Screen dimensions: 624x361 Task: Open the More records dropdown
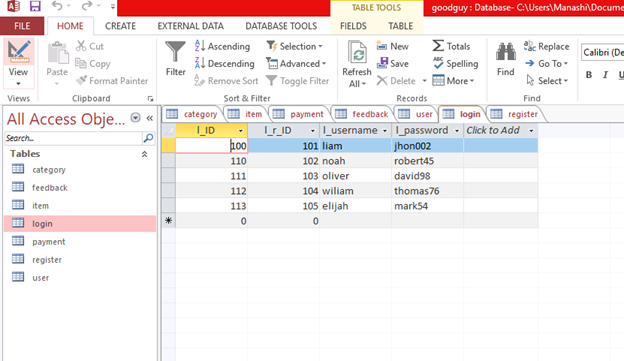point(454,81)
